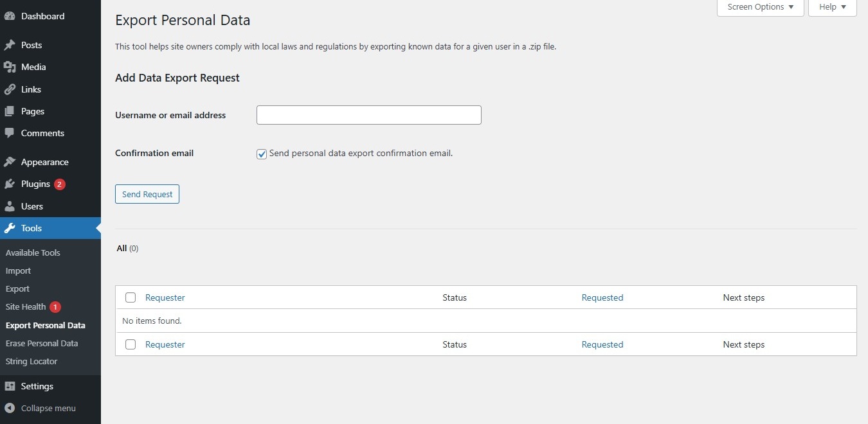Click Collapse menu text
Image resolution: width=868 pixels, height=424 pixels.
click(x=48, y=408)
